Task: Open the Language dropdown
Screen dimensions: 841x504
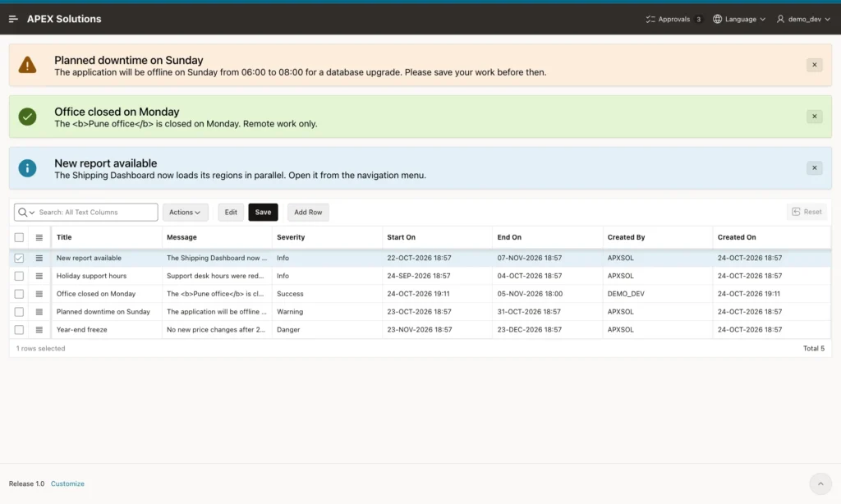Action: click(x=739, y=19)
